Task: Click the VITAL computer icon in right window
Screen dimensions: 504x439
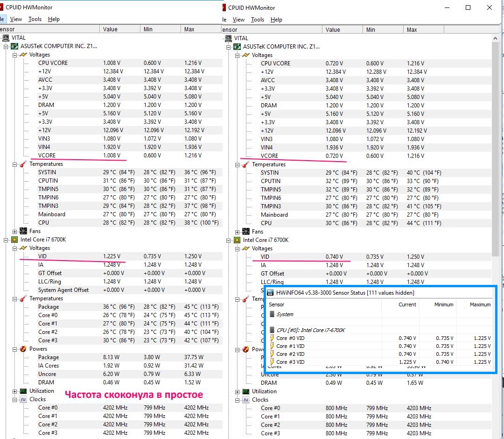Action: pyautogui.click(x=229, y=38)
